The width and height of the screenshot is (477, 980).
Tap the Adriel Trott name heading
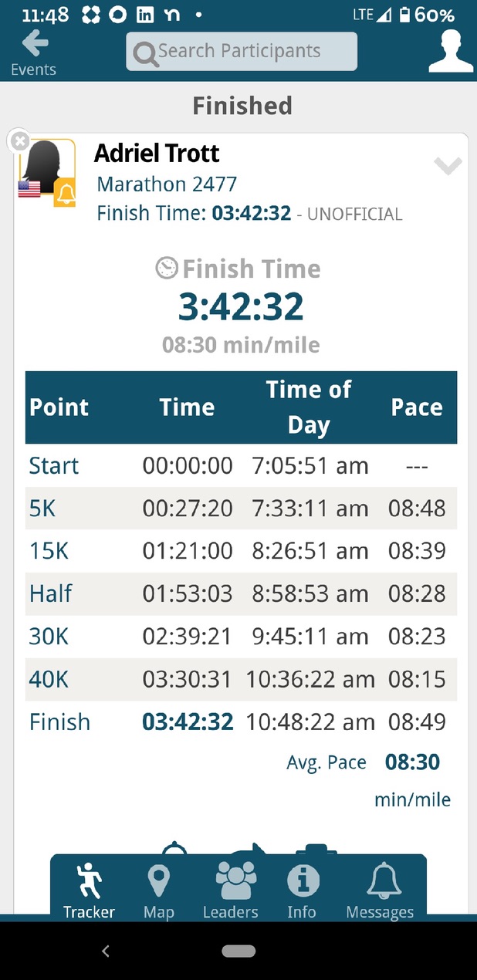(x=157, y=154)
